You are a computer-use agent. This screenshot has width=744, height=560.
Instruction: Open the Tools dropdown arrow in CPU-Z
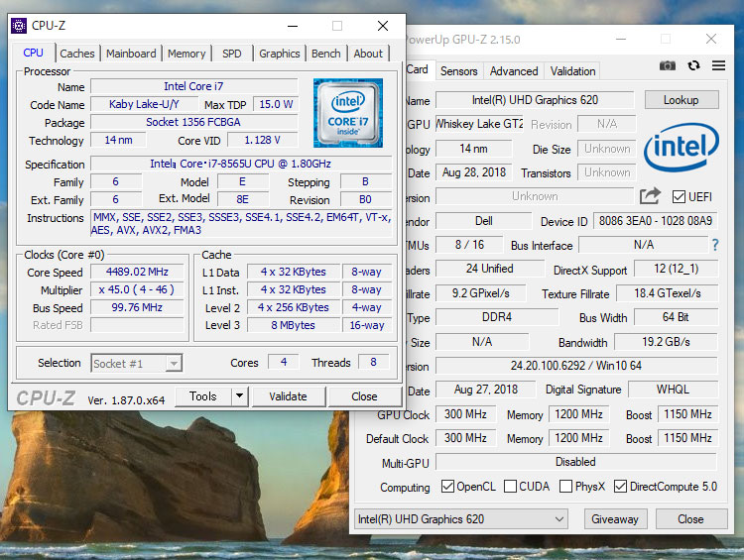click(x=240, y=395)
